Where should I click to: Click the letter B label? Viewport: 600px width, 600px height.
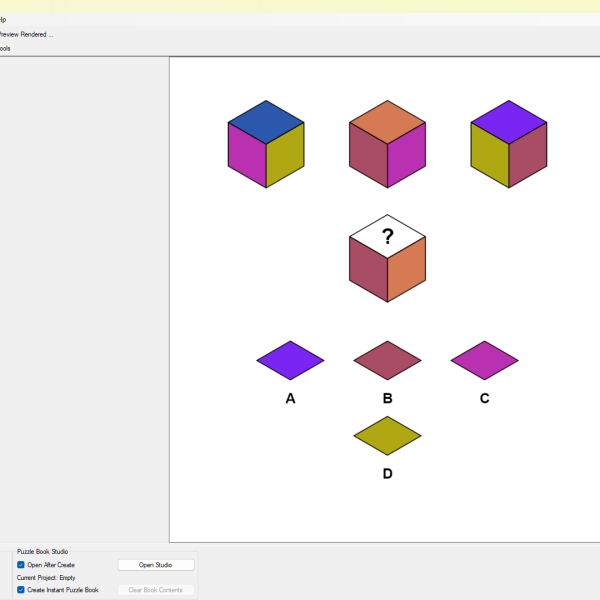pyautogui.click(x=387, y=398)
